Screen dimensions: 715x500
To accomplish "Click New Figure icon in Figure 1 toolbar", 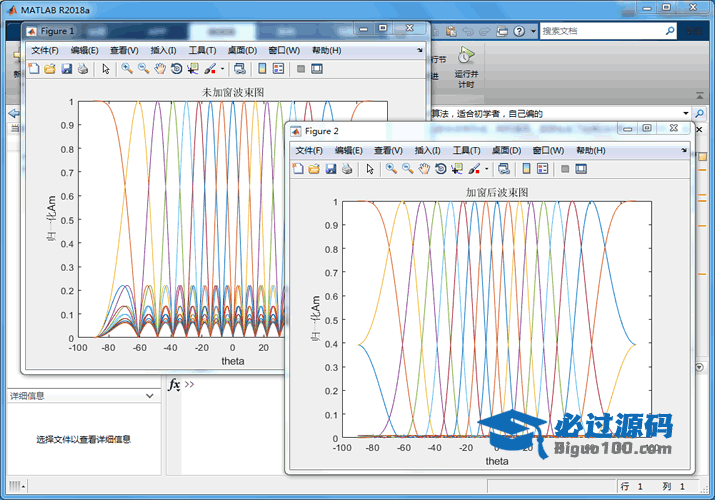I will pyautogui.click(x=34, y=69).
